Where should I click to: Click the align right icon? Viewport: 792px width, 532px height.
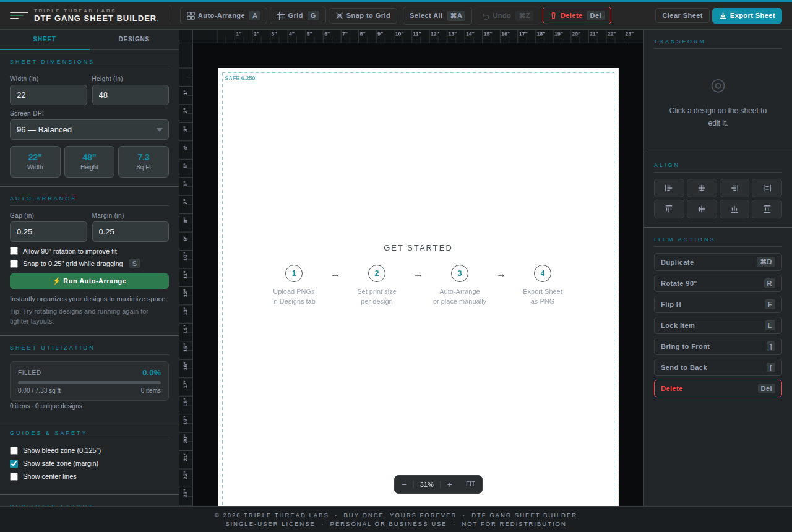coord(734,188)
